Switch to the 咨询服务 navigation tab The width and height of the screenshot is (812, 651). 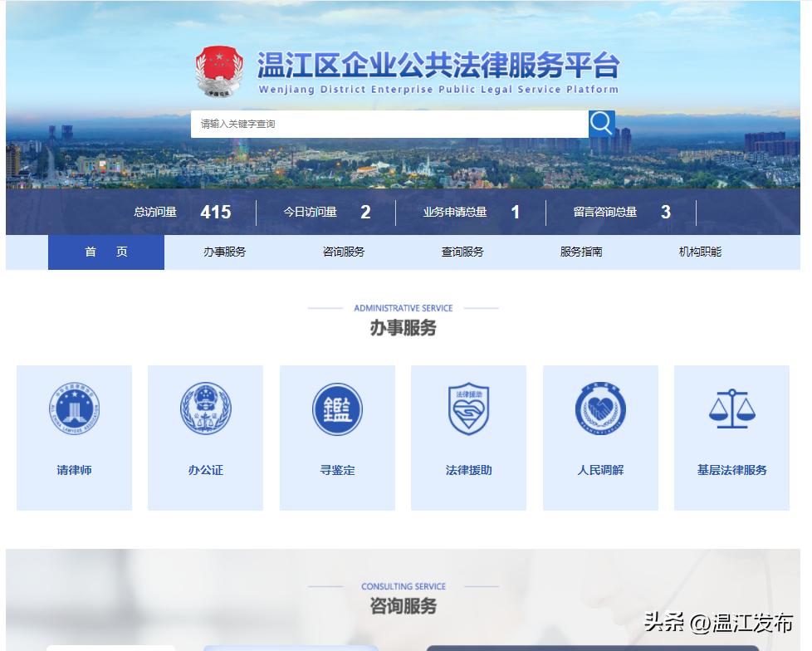(341, 252)
